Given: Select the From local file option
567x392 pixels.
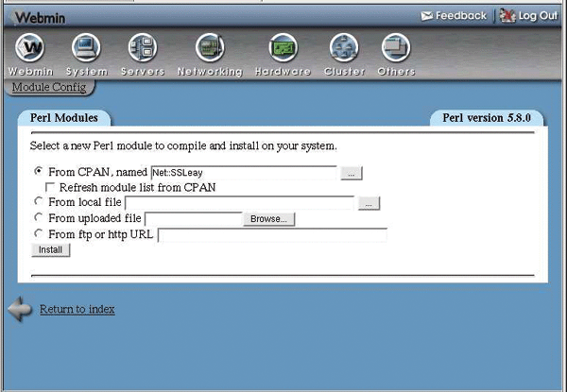Looking at the screenshot, I should (39, 202).
